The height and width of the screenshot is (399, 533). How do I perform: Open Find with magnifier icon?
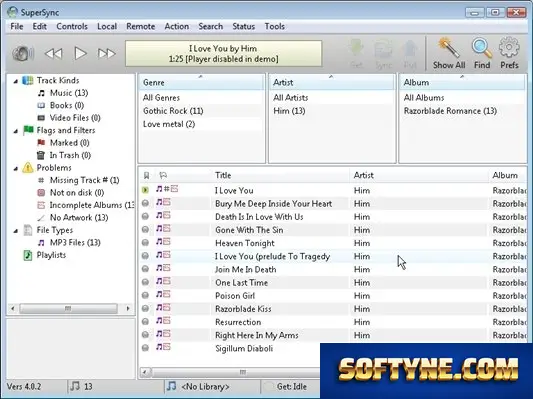[x=482, y=48]
